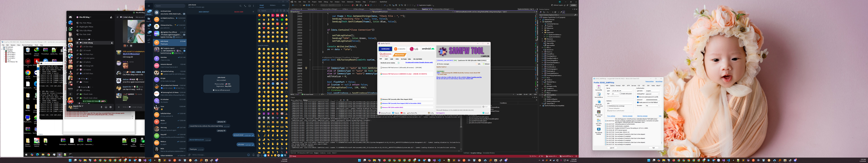
Task: Open Elevation dropdown in Bitvise
Action: pyautogui.click(x=653, y=106)
